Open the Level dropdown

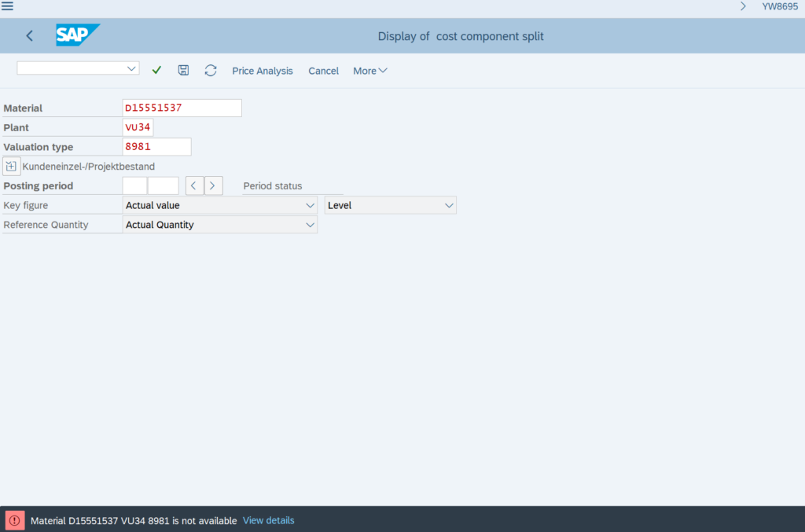pyautogui.click(x=449, y=206)
